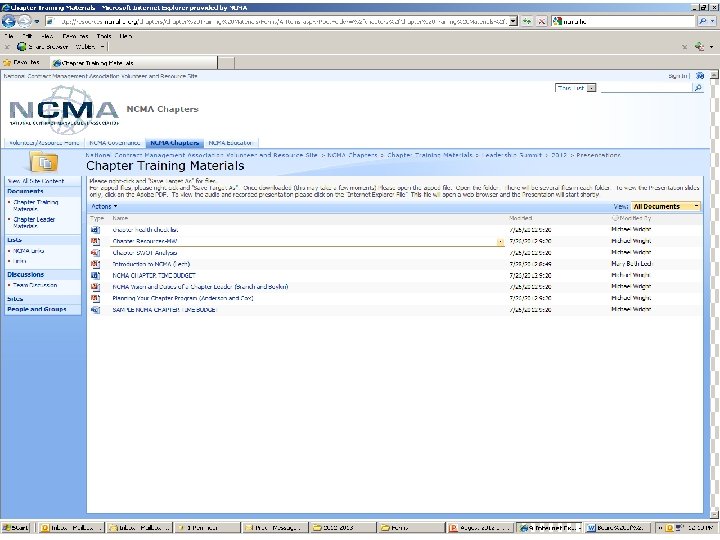The width and height of the screenshot is (720, 540).
Task: Open the dropdown arrow on the Chapter Recruitment row
Action: 500,242
